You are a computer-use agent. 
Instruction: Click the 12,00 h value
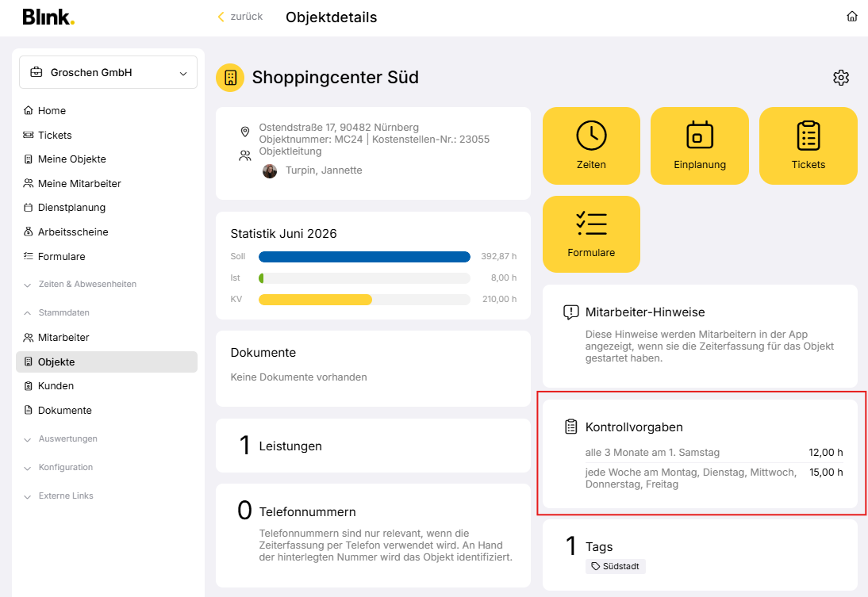pyautogui.click(x=826, y=453)
